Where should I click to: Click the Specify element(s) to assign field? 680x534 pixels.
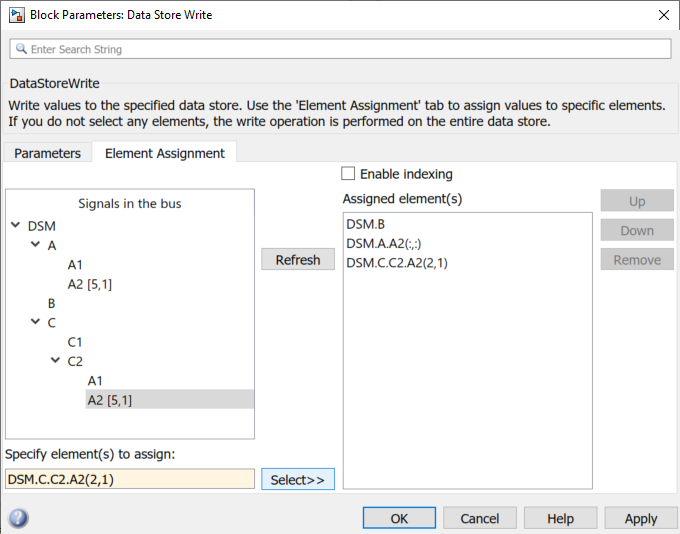click(129, 479)
